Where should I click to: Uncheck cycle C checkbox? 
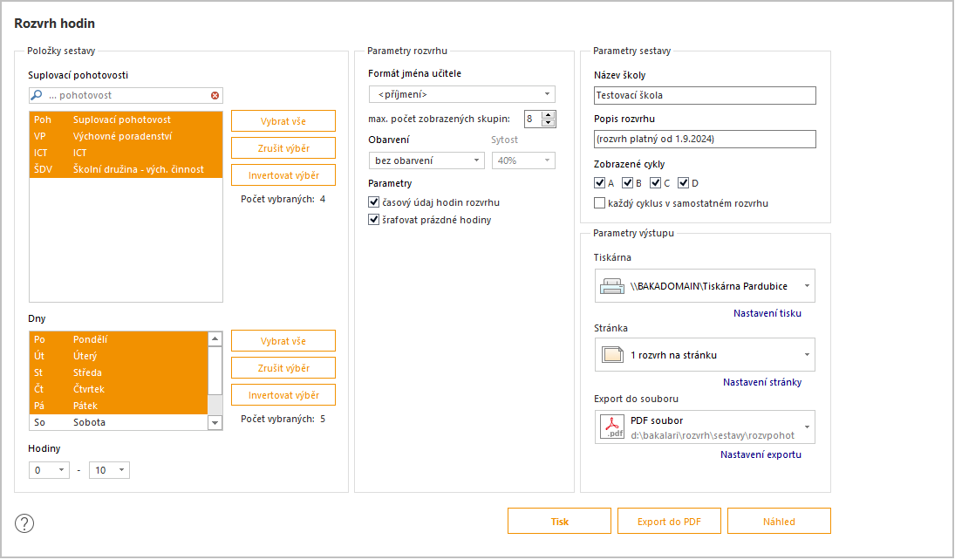tap(656, 183)
